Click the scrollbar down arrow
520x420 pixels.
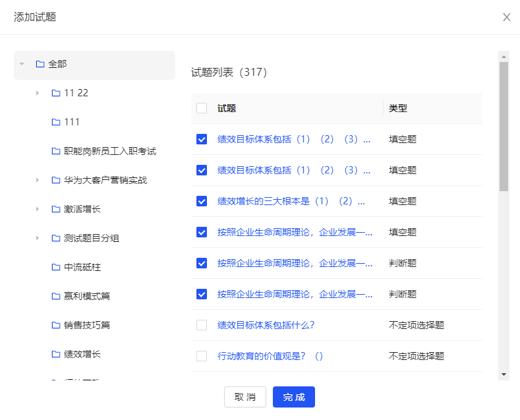click(504, 375)
